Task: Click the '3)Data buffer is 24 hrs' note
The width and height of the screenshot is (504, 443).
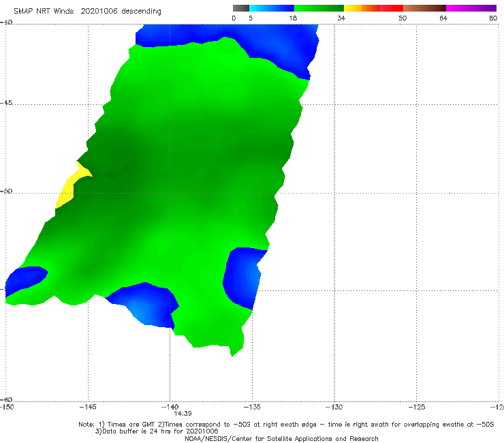Action: tap(157, 431)
